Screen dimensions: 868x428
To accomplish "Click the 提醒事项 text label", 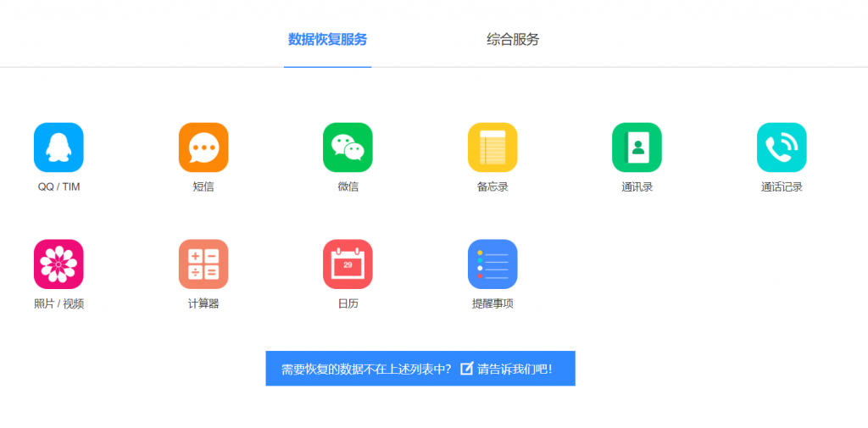I will pos(492,304).
